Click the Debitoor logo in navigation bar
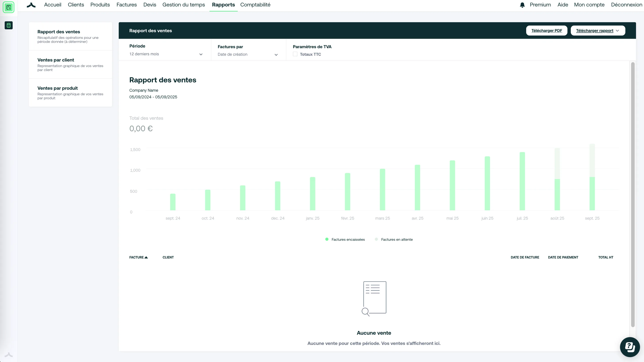 click(x=31, y=5)
